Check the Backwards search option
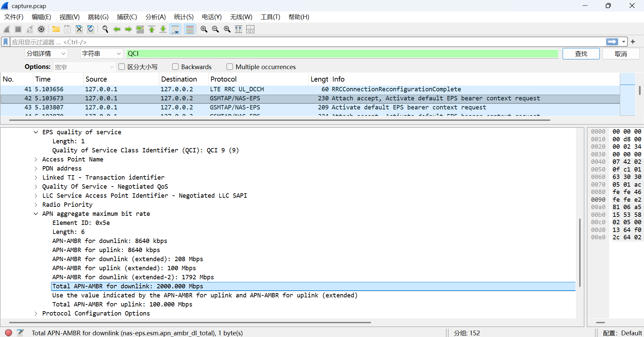644x337 pixels. pos(175,67)
